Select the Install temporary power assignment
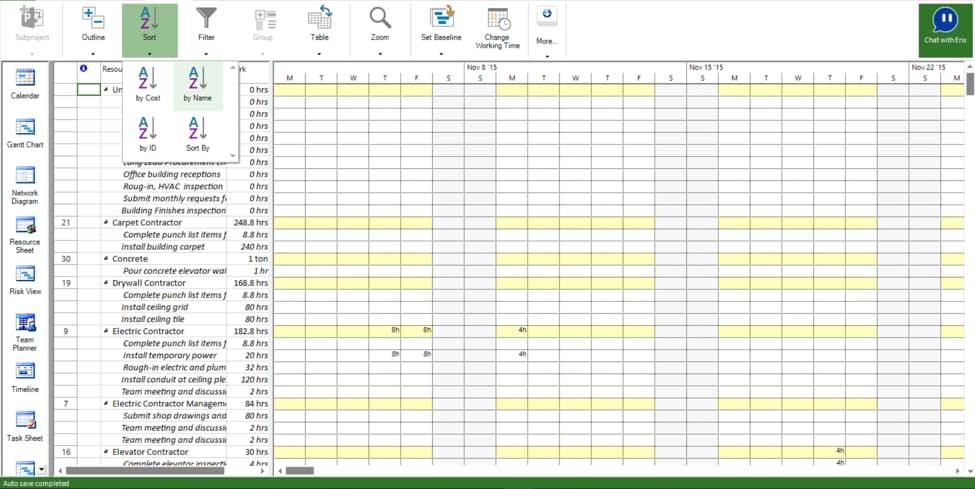Screen dimensions: 975x489 click(x=169, y=356)
